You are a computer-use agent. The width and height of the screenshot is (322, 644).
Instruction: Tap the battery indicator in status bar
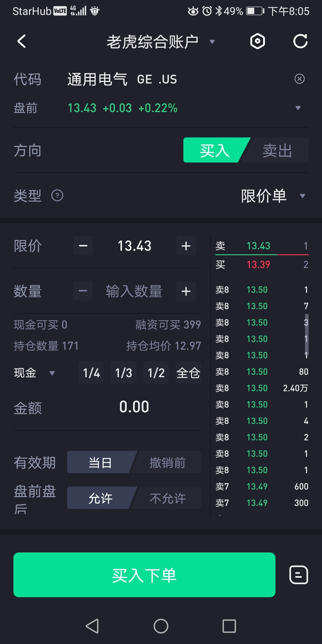tap(255, 11)
